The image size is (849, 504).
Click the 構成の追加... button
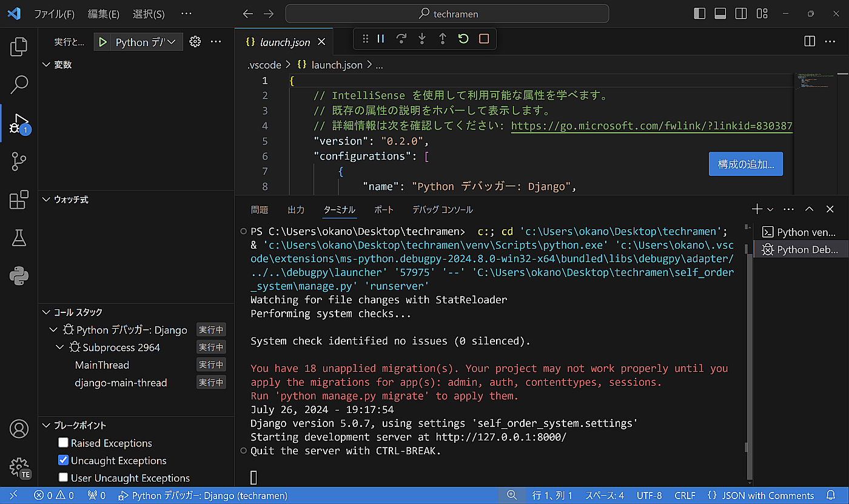click(x=745, y=164)
